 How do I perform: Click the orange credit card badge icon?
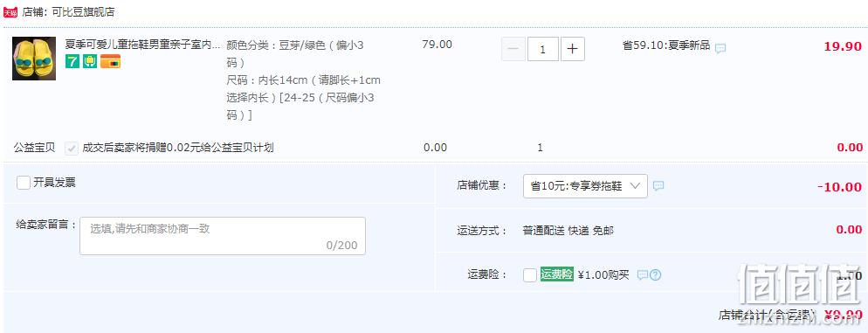tap(110, 61)
